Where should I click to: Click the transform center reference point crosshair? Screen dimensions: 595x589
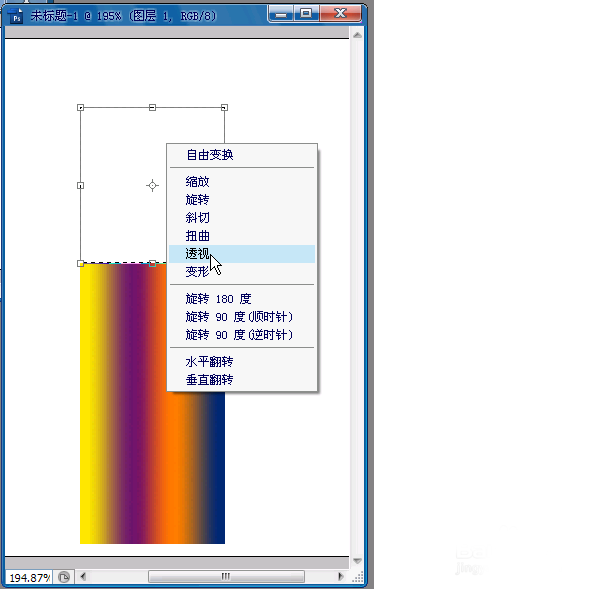click(152, 186)
